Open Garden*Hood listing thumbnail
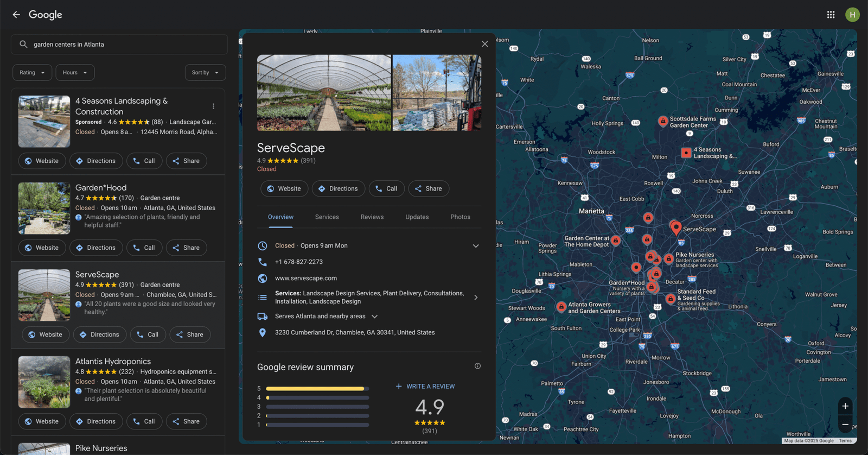Image resolution: width=868 pixels, height=455 pixels. click(x=44, y=208)
